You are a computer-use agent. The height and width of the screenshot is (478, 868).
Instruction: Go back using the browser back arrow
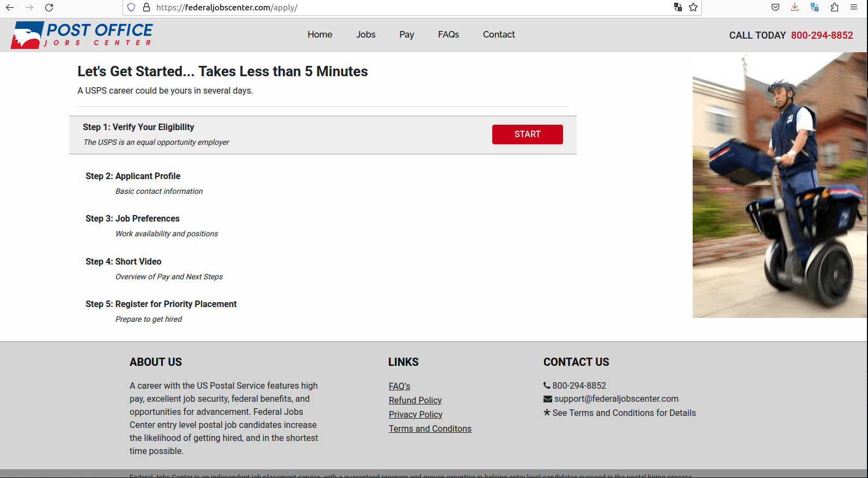pos(10,8)
